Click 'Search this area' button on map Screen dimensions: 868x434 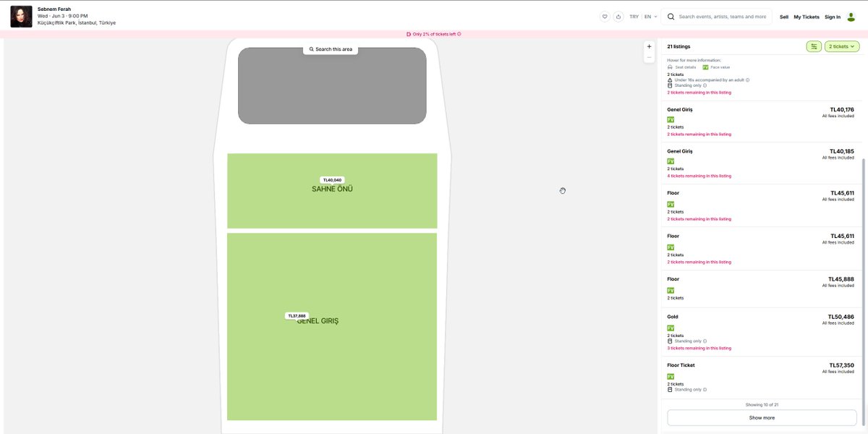point(331,49)
